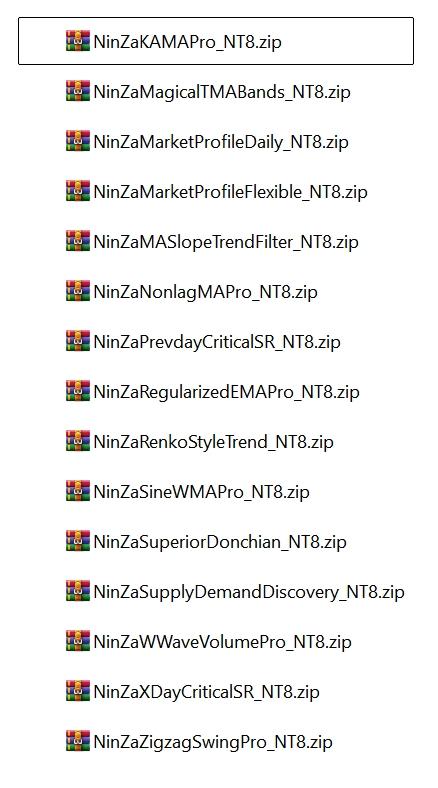The image size is (438, 788).
Task: Click the archive icon next to NinZaRenkoStyleTrend_NT8.zip
Action: (78, 441)
